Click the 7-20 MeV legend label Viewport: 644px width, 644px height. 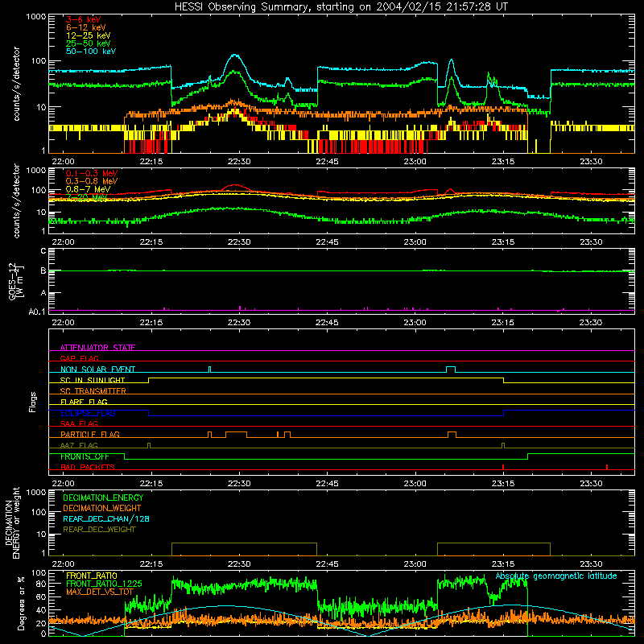point(86,197)
